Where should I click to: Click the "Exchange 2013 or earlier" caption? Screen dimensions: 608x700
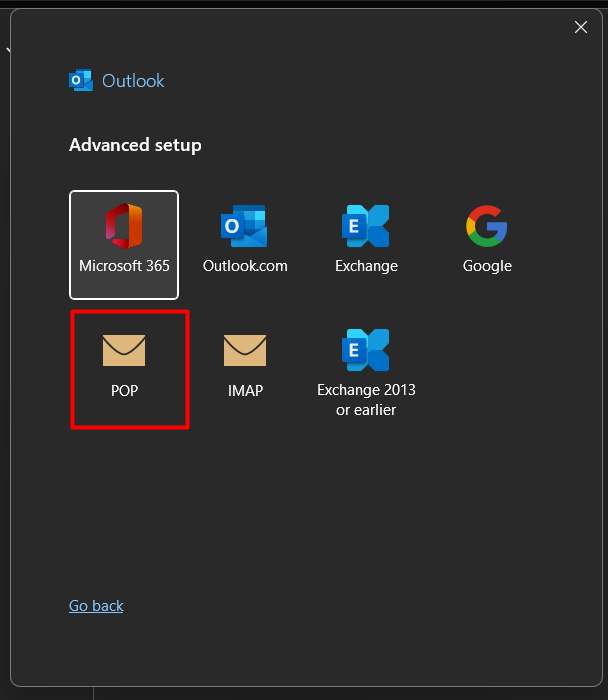click(x=366, y=399)
